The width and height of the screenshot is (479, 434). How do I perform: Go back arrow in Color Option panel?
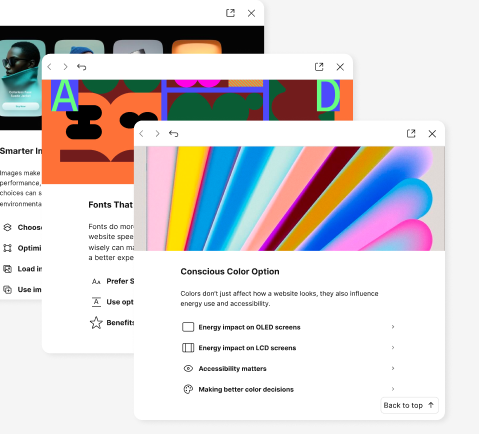tap(141, 134)
